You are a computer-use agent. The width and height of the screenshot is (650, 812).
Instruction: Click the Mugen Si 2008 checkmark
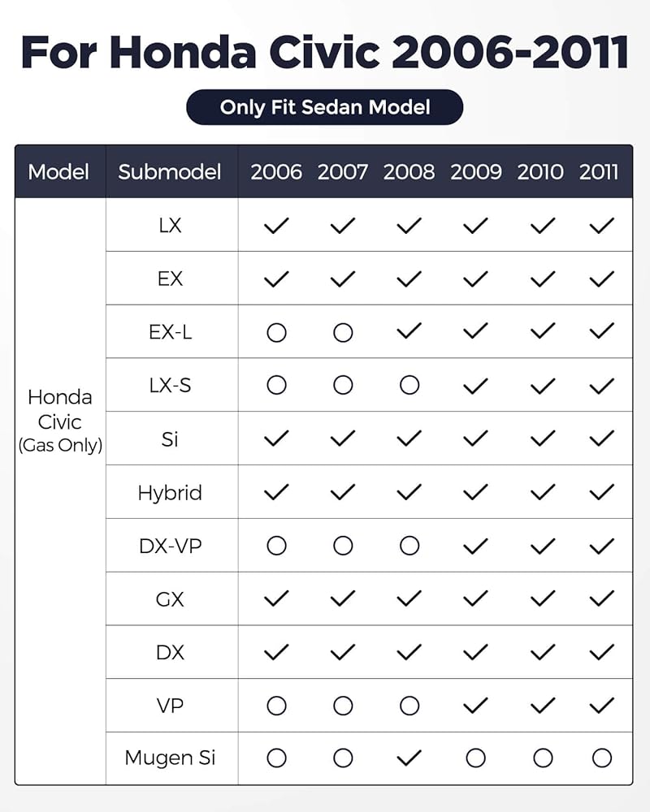coord(409,758)
